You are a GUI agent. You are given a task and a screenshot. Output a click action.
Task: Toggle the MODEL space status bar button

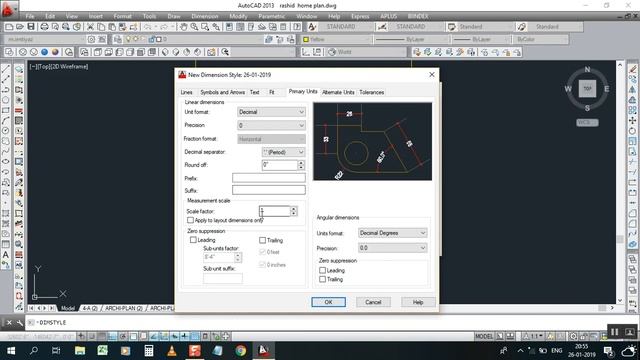[x=484, y=336]
